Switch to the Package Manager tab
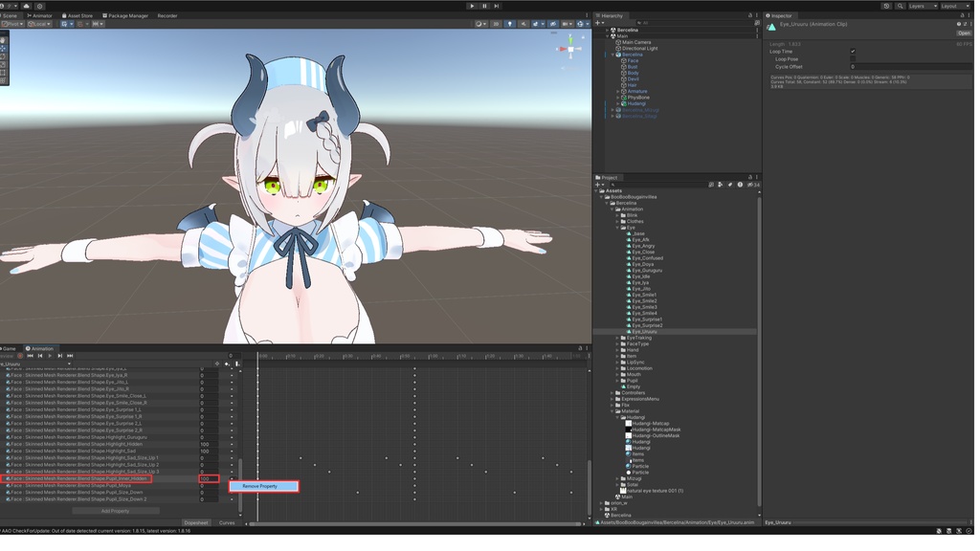980x551 pixels. 125,15
